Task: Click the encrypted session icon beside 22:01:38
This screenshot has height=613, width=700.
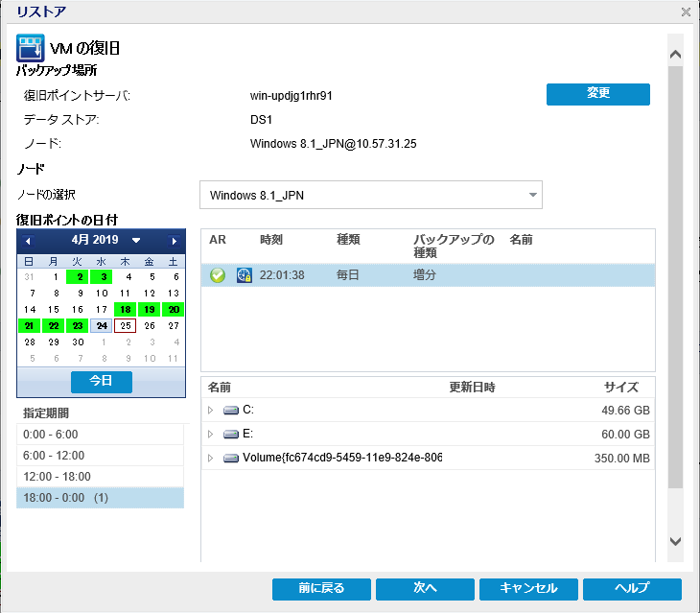Action: tap(245, 275)
